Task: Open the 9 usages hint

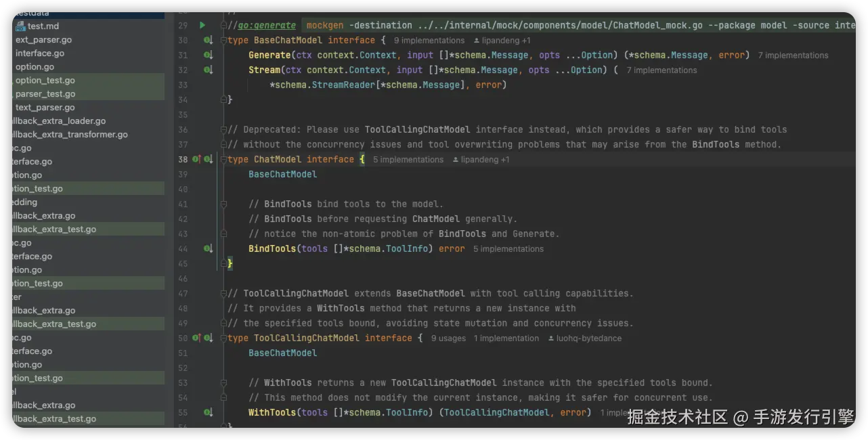Action: (x=448, y=338)
